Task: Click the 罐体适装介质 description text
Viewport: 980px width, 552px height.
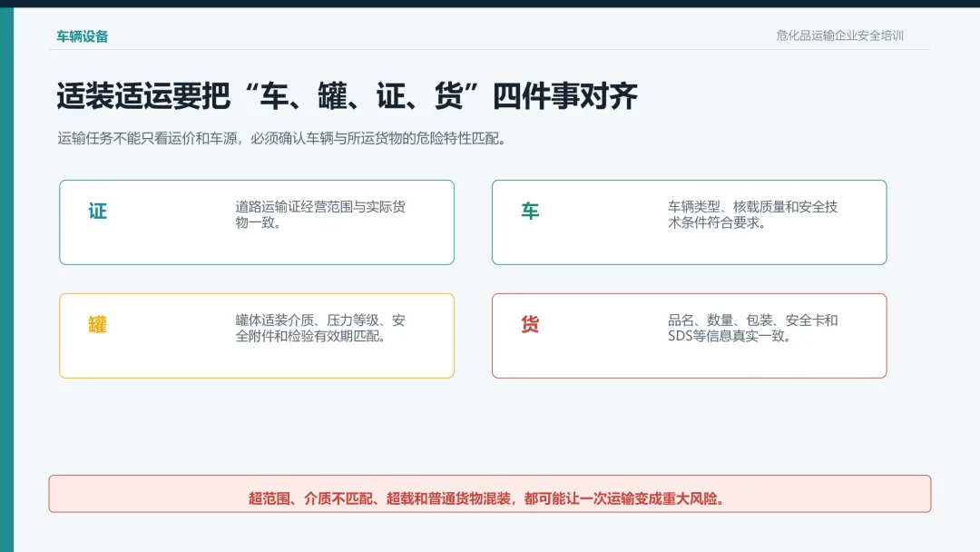Action: click(320, 328)
